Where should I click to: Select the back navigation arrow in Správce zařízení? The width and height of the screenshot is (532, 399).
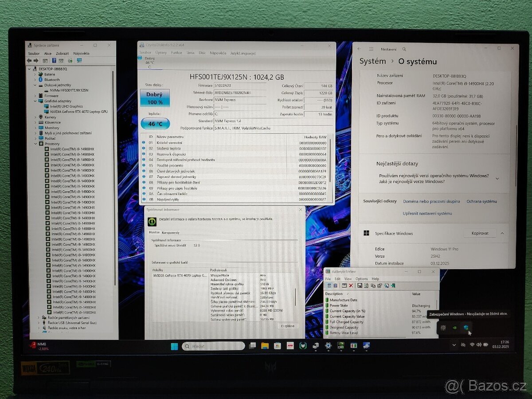pos(29,60)
